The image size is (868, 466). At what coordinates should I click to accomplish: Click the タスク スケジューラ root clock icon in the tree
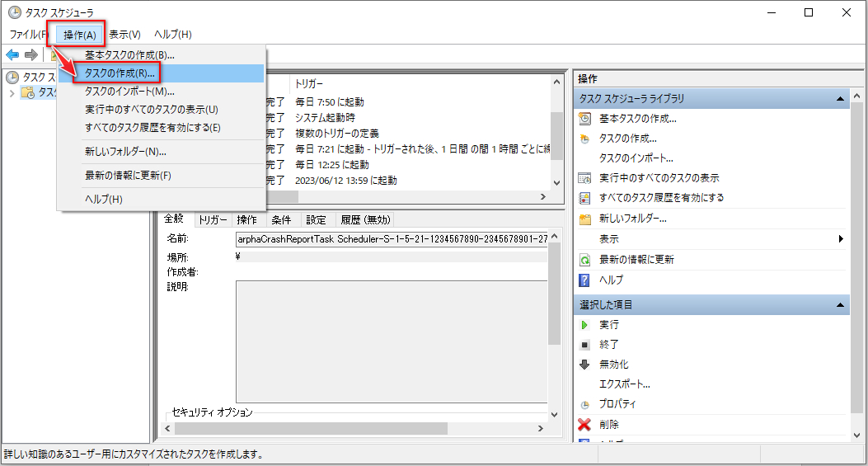12,78
